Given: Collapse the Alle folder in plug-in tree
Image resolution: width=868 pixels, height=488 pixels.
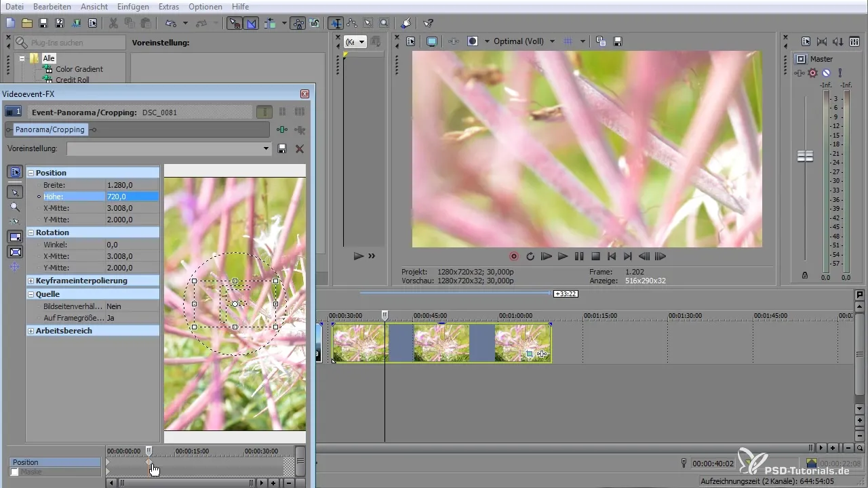Looking at the screenshot, I should pyautogui.click(x=22, y=59).
